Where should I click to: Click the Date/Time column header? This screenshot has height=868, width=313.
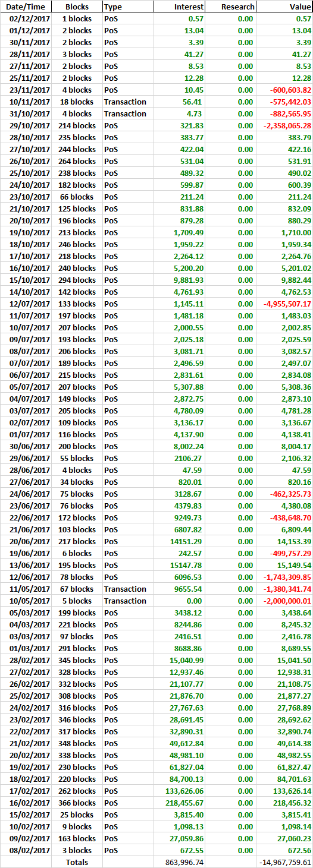pyautogui.click(x=26, y=7)
